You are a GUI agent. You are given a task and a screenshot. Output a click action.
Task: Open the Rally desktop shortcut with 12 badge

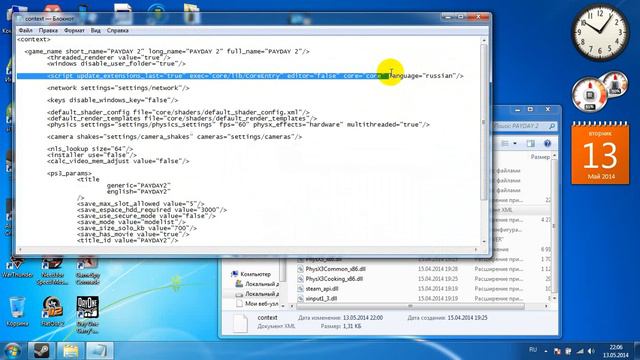coord(52,312)
